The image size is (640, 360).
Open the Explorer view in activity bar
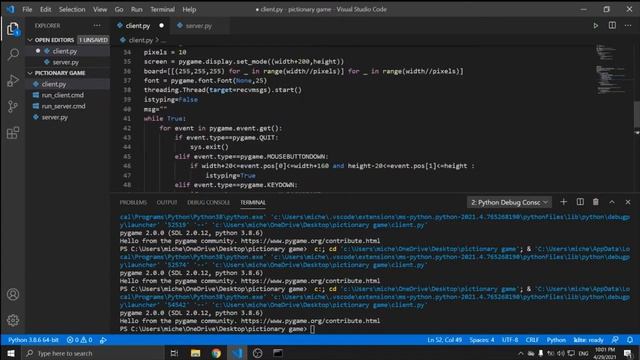click(x=13, y=29)
